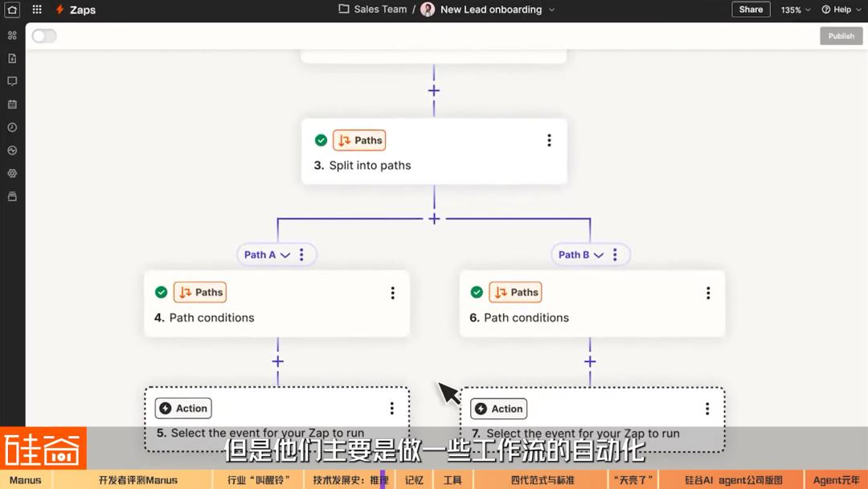Screen dimensions: 868x489
Task: Click the Share button
Action: tap(751, 10)
